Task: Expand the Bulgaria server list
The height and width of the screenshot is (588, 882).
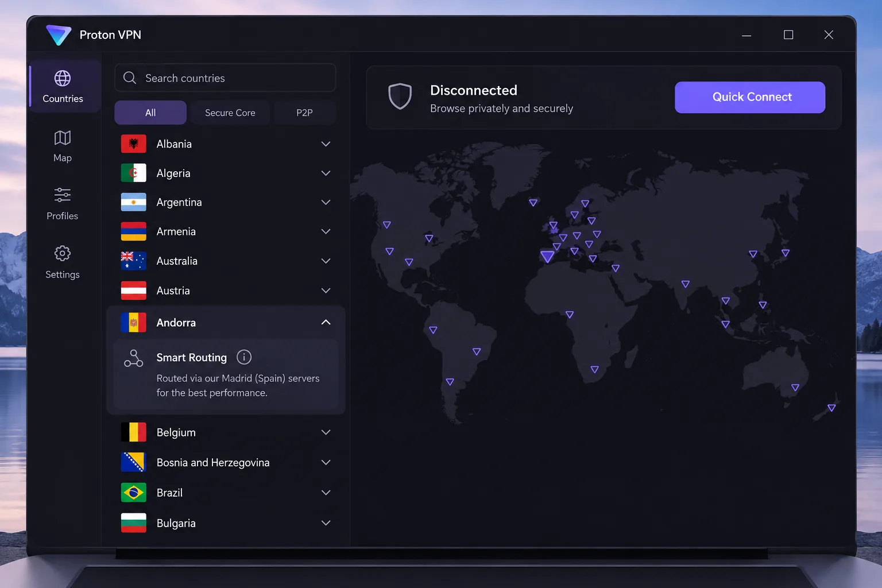Action: coord(326,523)
